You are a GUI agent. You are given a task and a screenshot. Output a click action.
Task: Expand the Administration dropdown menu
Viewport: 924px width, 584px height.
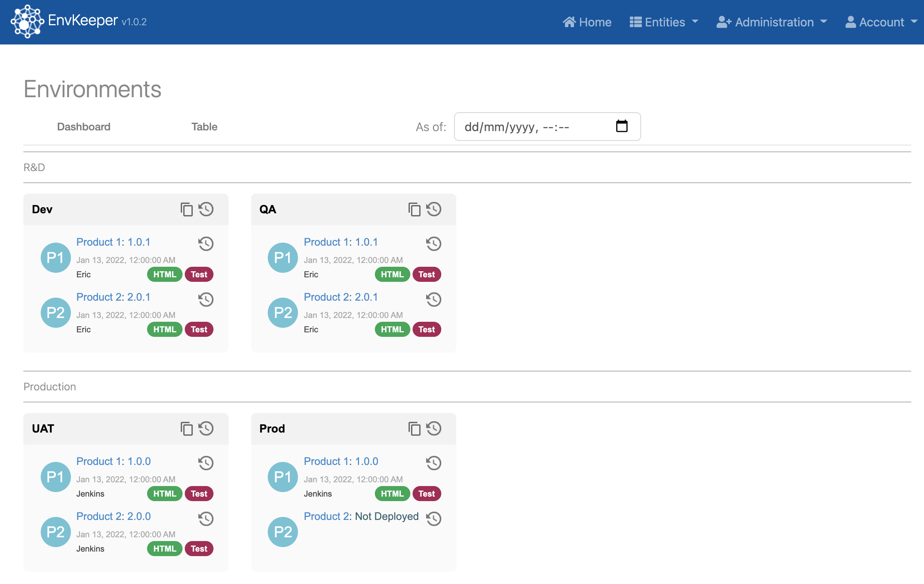click(771, 22)
